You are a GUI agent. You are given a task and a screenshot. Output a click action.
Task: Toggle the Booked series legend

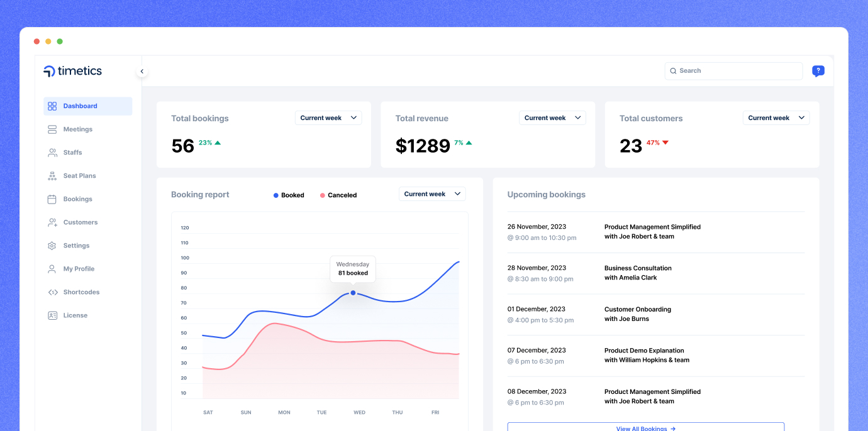click(289, 195)
